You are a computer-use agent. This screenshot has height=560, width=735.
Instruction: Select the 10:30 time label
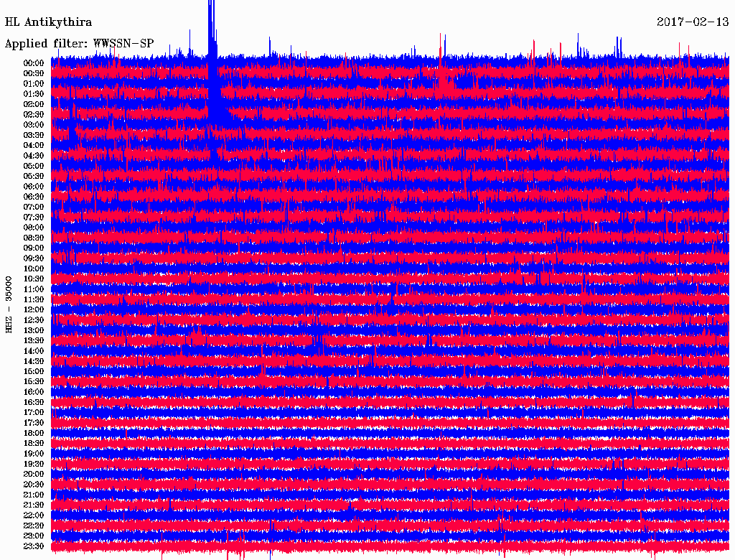(34, 279)
